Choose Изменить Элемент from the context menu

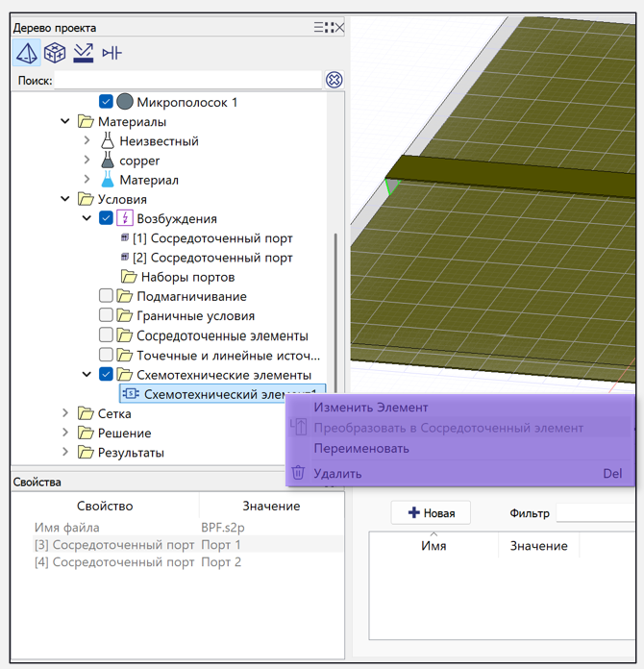(370, 408)
